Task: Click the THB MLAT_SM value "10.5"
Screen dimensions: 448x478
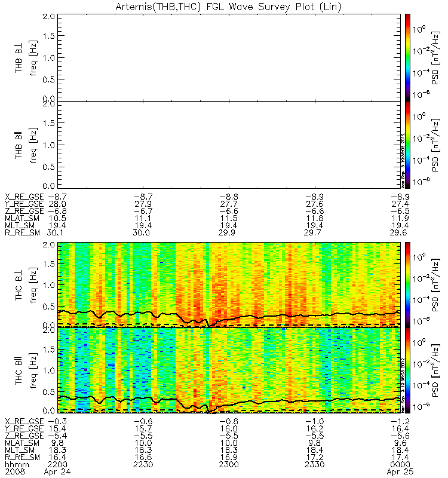Action: click(57, 218)
